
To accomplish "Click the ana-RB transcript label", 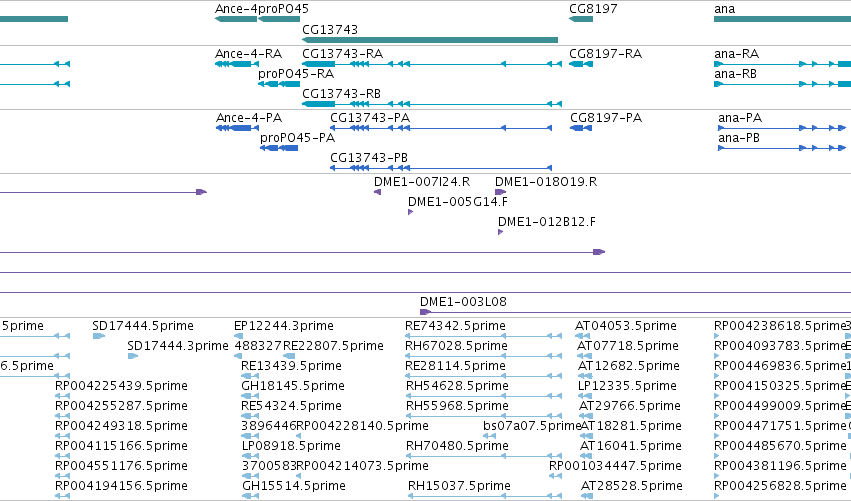I will (735, 74).
